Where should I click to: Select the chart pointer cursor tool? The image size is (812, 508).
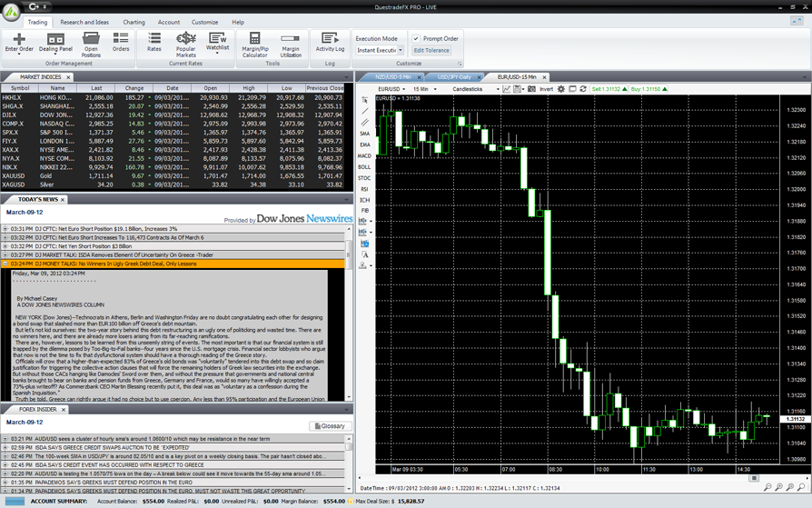point(364,100)
